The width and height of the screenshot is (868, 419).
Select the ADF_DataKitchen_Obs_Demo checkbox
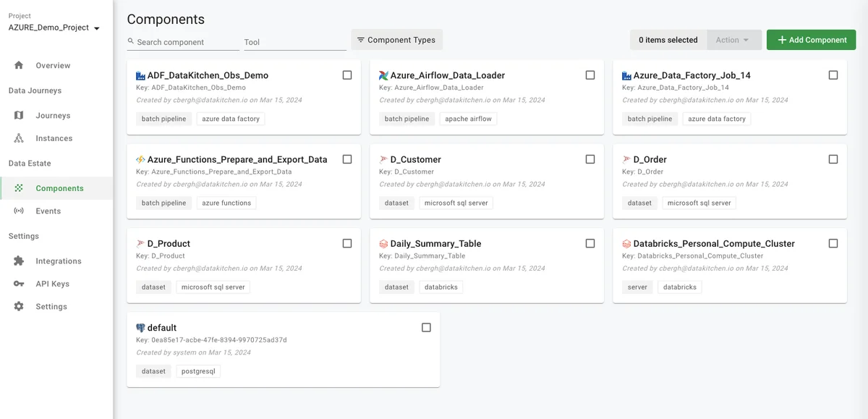point(347,75)
